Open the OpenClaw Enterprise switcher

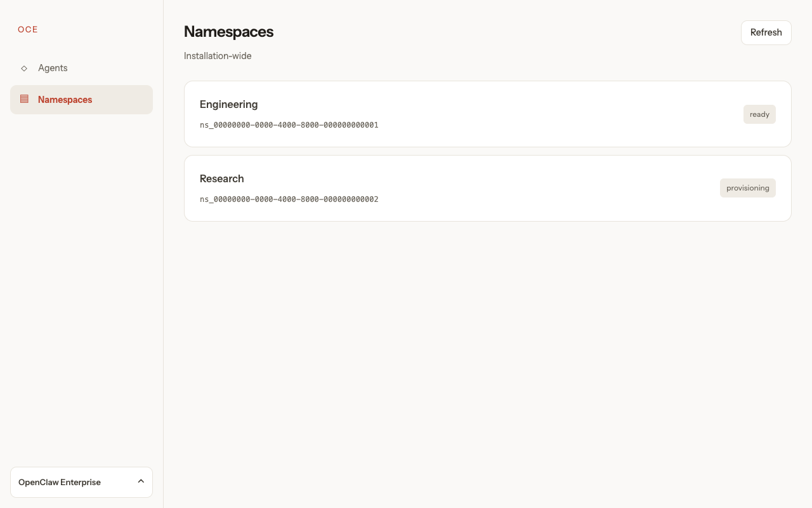coord(81,482)
